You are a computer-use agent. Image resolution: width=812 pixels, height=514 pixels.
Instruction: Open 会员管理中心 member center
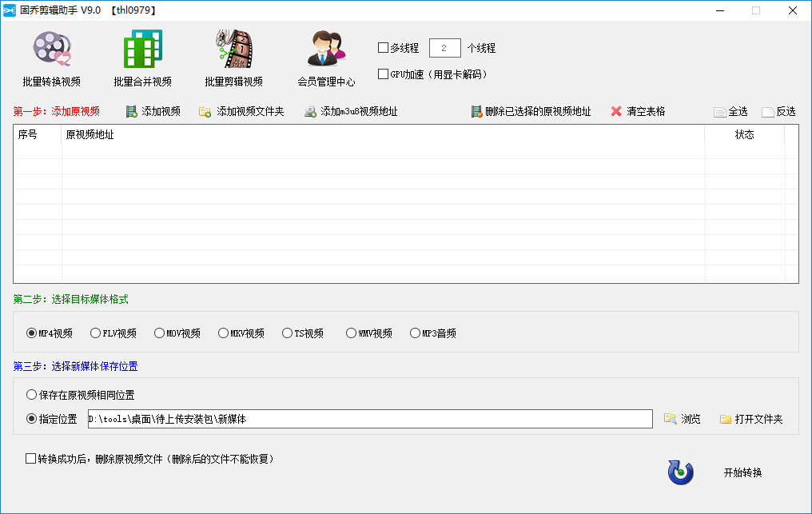click(326, 58)
